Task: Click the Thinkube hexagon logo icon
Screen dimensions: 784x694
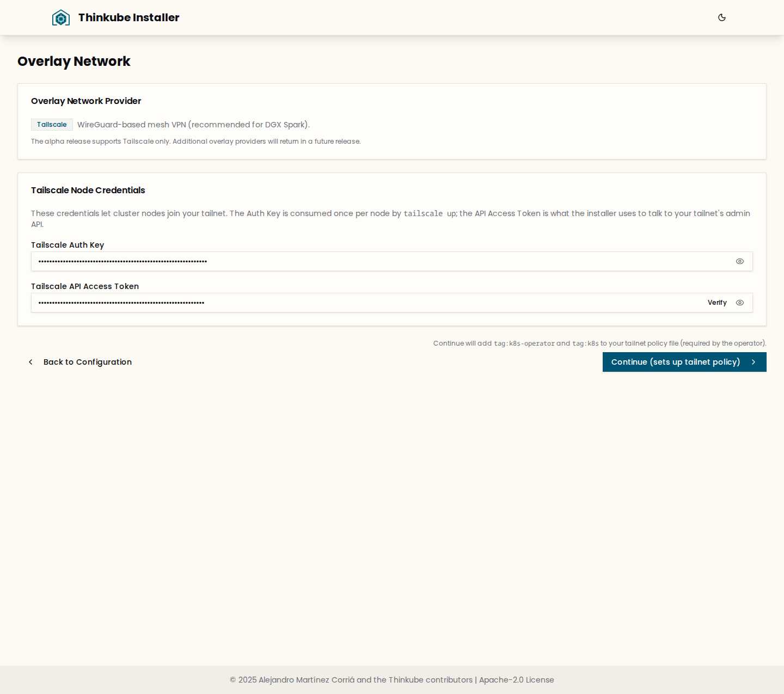Action: 61,17
